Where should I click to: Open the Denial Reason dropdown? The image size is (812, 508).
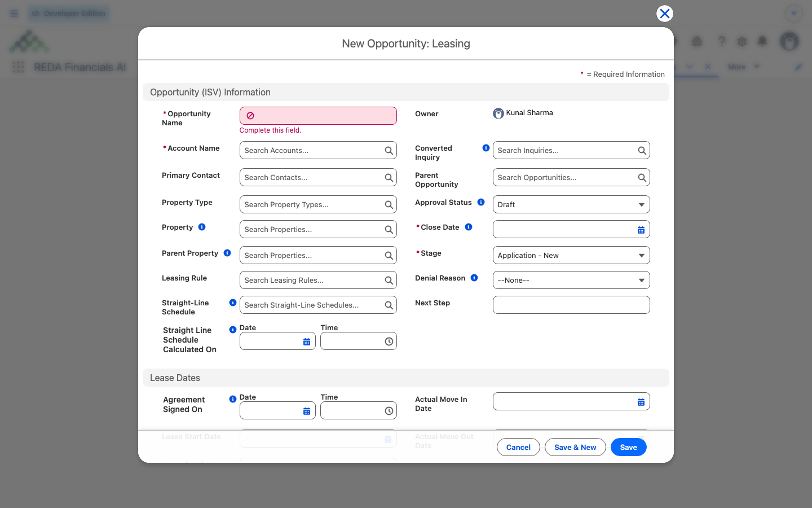(x=571, y=281)
